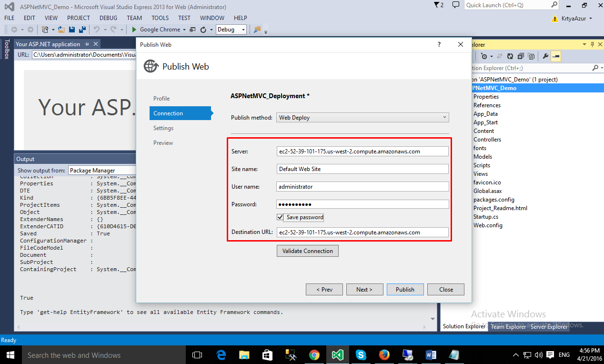Select Preview step in Publish Web dialog
Image resolution: width=604 pixels, height=364 pixels.
pos(163,143)
